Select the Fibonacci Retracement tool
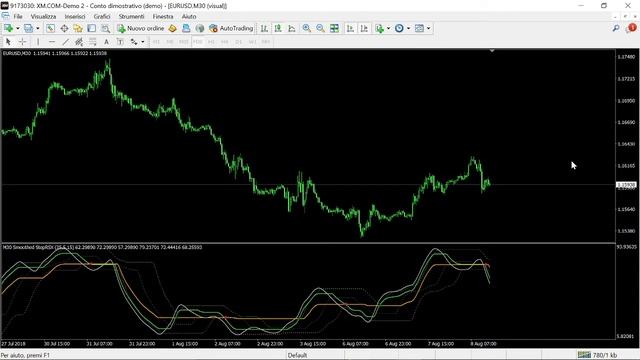 (x=93, y=42)
